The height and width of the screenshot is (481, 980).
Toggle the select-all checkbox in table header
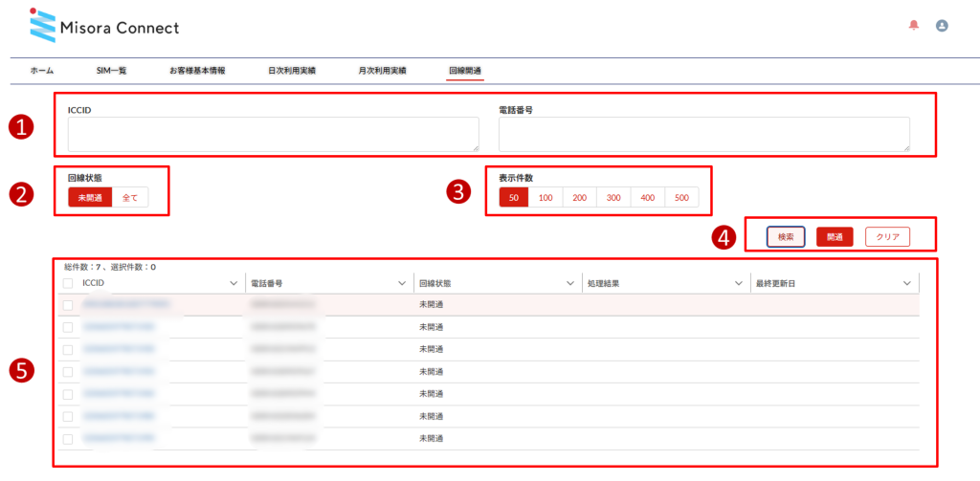click(x=67, y=283)
